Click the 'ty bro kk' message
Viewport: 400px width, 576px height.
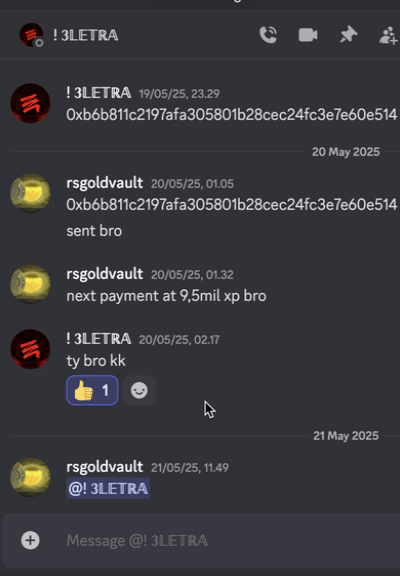(x=96, y=361)
